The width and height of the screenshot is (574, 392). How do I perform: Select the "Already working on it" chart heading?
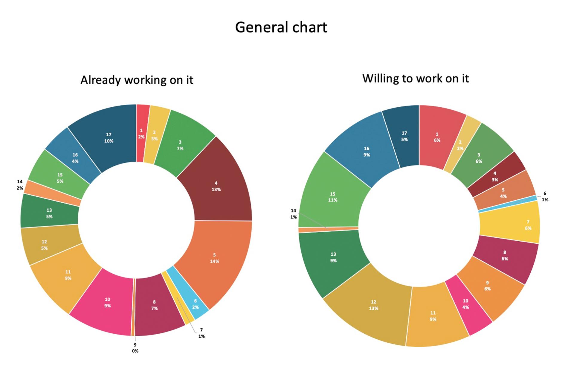[137, 80]
